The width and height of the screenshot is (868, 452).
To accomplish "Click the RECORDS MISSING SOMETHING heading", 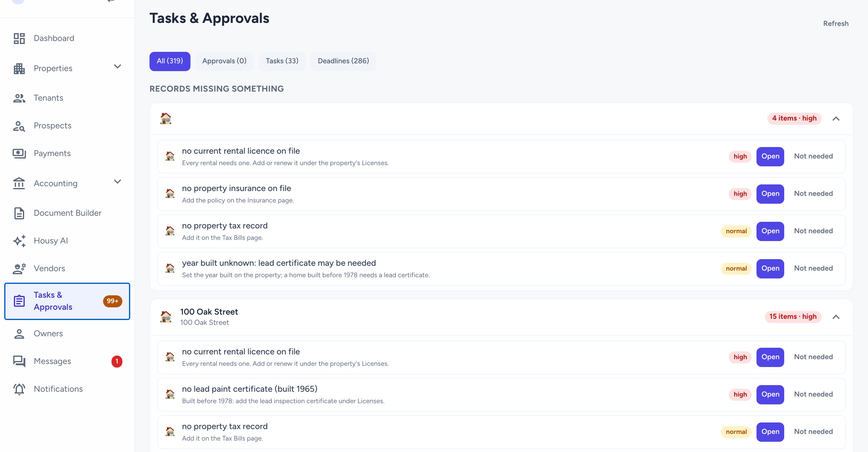I will pos(217,89).
